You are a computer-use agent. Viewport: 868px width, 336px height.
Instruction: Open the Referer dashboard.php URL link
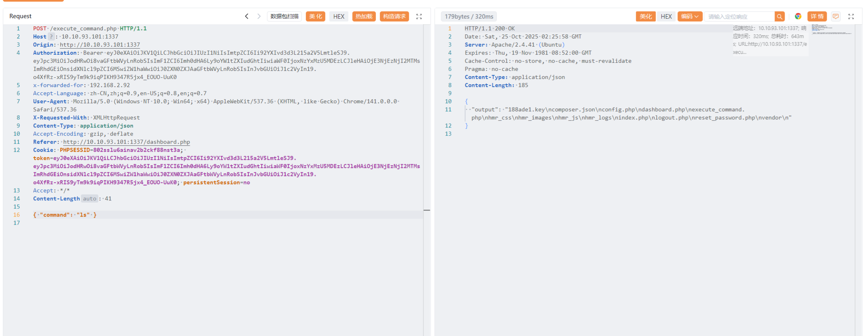(x=127, y=142)
